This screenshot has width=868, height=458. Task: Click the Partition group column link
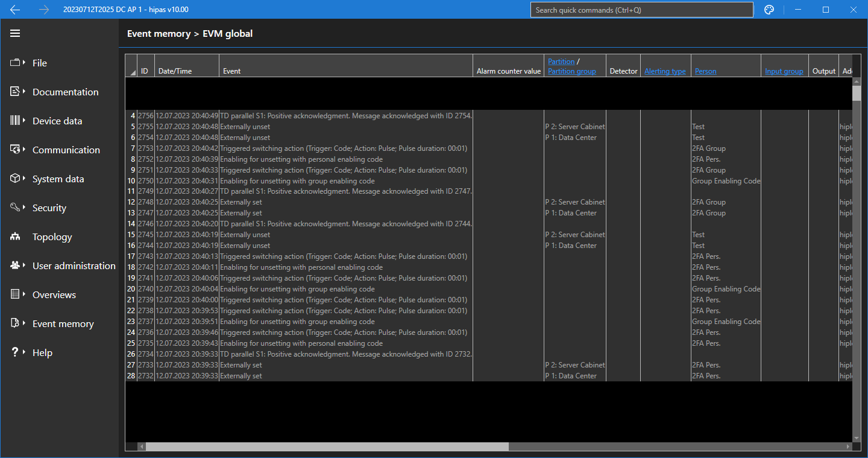(x=571, y=71)
